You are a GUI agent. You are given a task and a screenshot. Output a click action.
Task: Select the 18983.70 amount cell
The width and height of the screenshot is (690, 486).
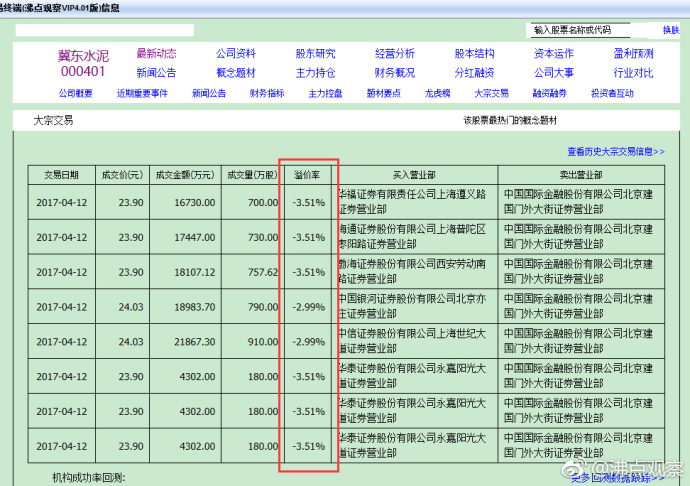tap(185, 307)
